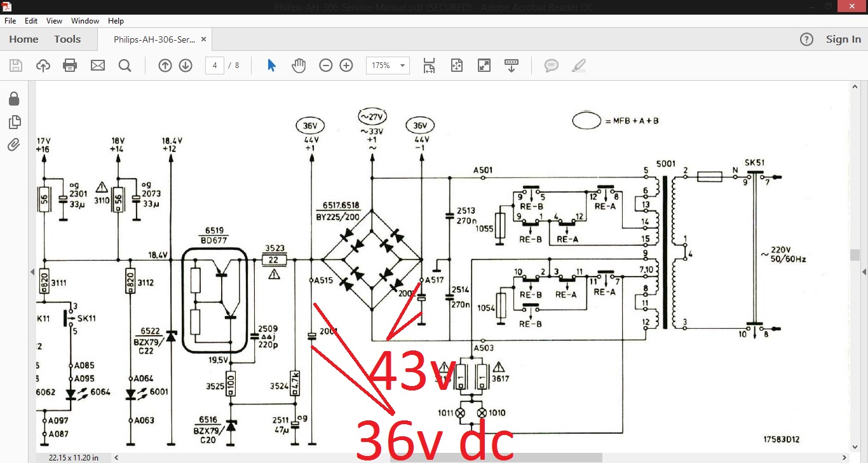Screen dimensions: 868x463
Task: Activate the Selection arrow tool
Action: [x=271, y=66]
